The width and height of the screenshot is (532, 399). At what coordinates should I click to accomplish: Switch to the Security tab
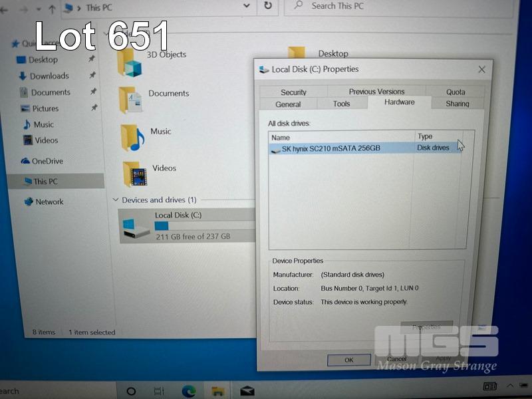coord(293,92)
